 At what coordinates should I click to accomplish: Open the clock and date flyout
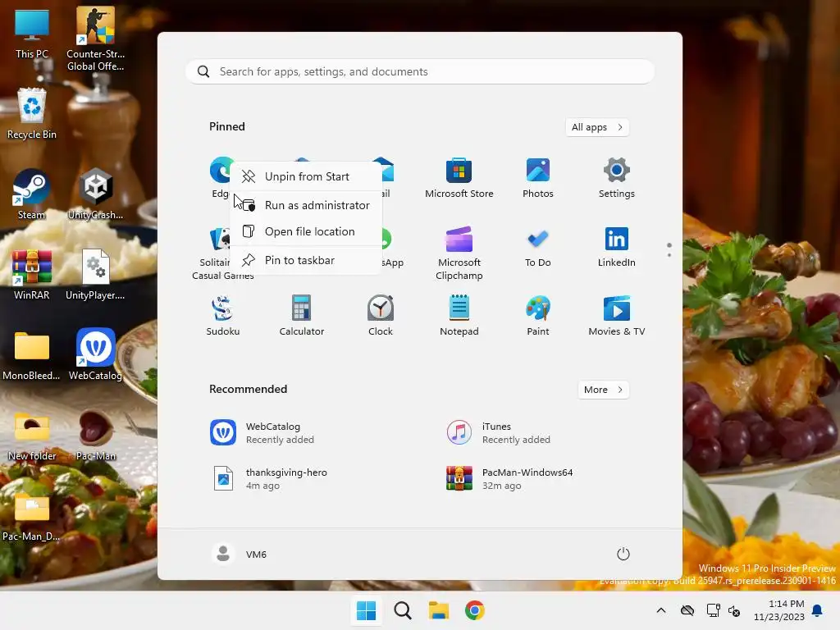tap(779, 610)
